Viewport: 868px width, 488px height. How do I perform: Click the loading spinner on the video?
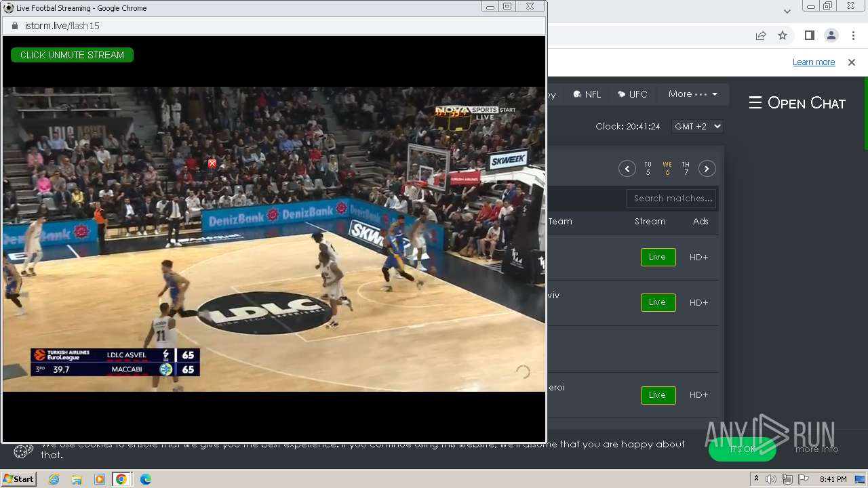coord(523,371)
